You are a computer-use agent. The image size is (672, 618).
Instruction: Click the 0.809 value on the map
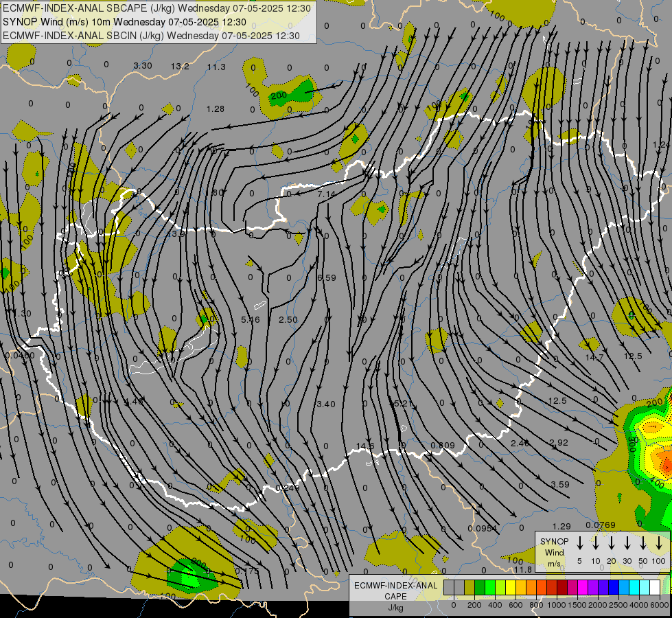pyautogui.click(x=443, y=445)
